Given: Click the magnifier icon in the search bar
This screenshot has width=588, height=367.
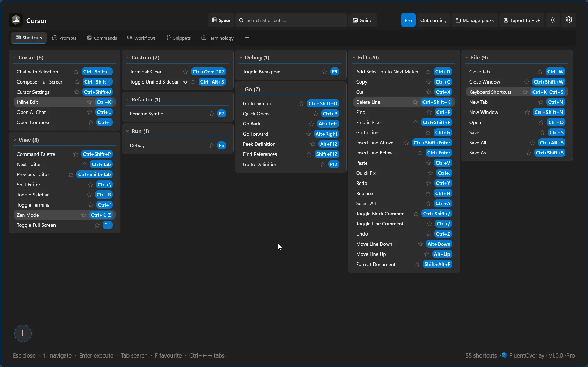Looking at the screenshot, I should point(241,20).
